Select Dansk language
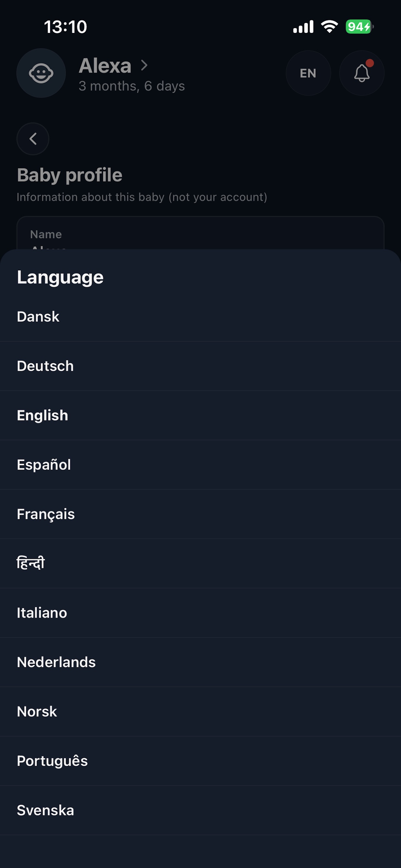Screen dimensions: 401x868 click(200, 317)
